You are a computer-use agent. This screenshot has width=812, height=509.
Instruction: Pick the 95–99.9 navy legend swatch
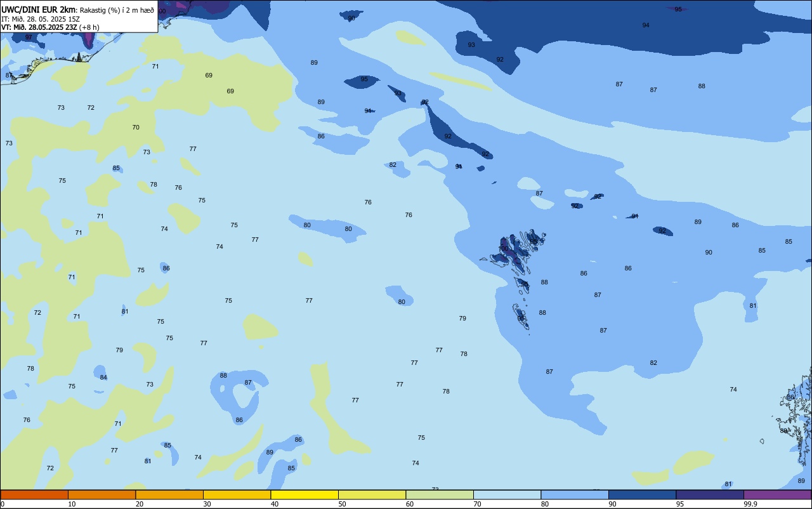(x=710, y=494)
